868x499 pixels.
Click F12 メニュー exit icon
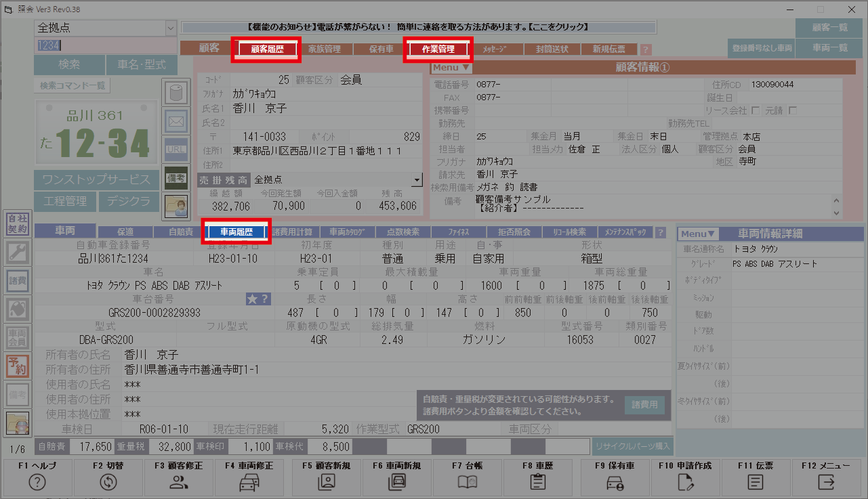point(826,482)
